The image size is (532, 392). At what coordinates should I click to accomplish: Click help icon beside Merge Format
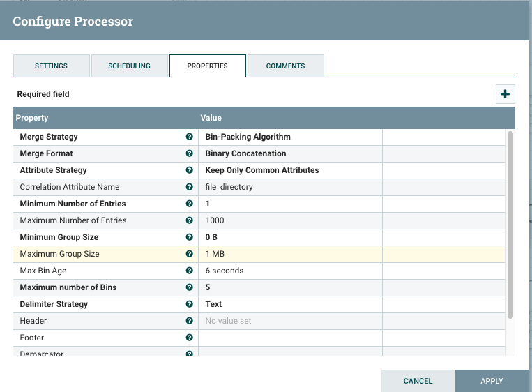tap(190, 153)
